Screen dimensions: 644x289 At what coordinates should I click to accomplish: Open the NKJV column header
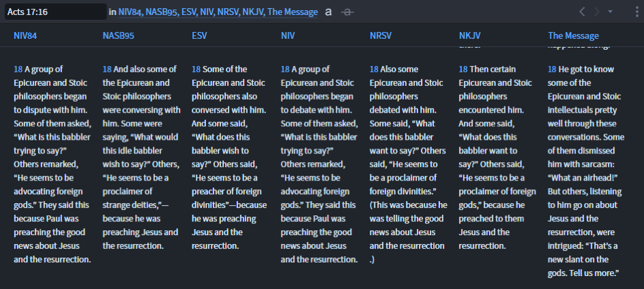tap(469, 35)
